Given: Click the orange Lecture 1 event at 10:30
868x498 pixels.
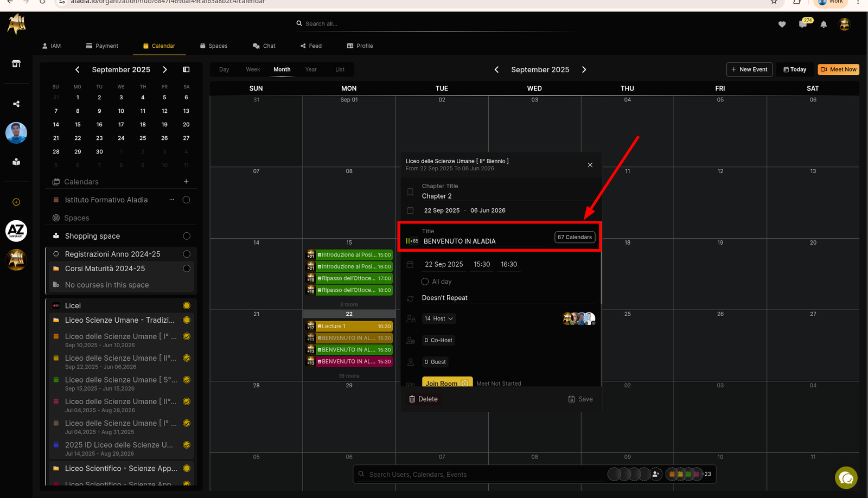Looking at the screenshot, I should click(349, 326).
